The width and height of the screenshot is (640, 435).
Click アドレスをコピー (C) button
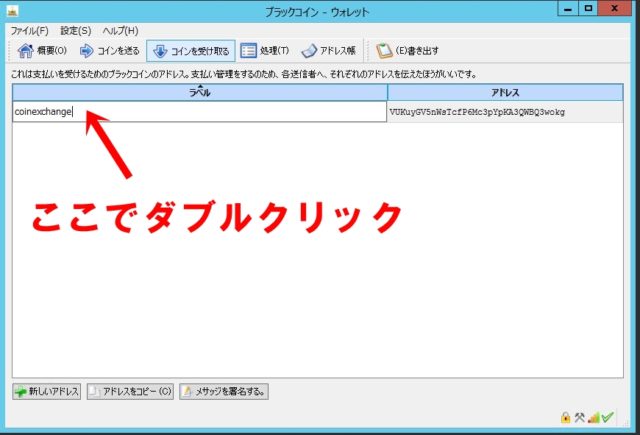tap(130, 392)
